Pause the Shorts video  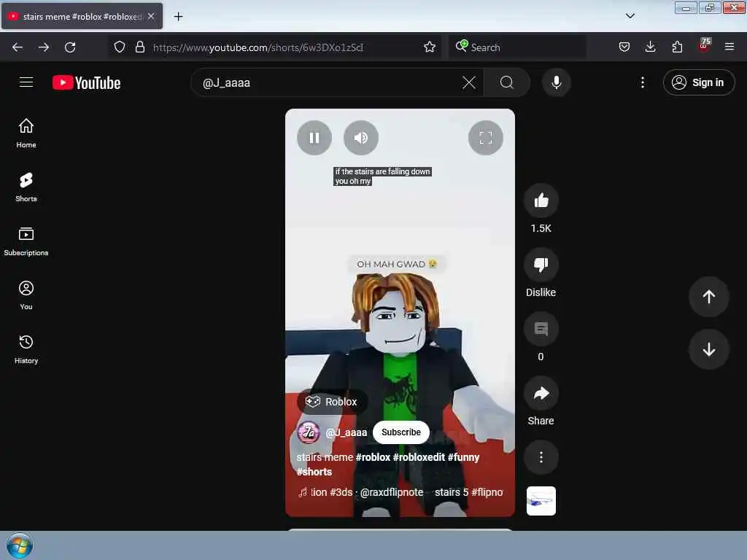click(x=314, y=138)
